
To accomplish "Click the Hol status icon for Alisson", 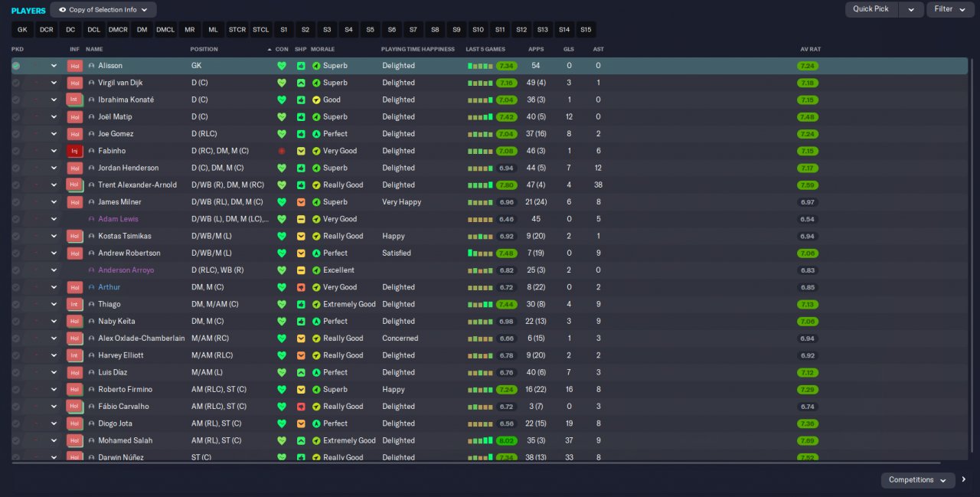I will click(x=74, y=66).
